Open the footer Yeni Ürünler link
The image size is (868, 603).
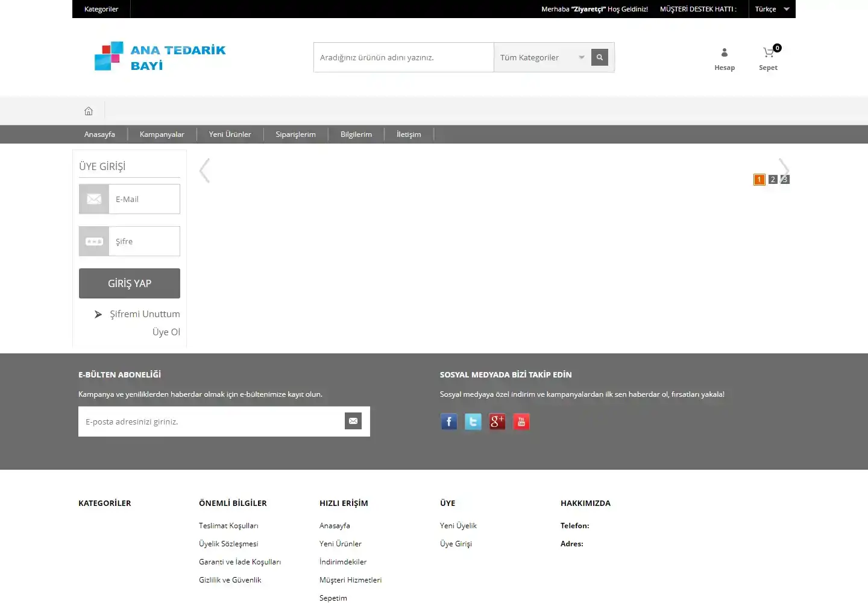(341, 544)
